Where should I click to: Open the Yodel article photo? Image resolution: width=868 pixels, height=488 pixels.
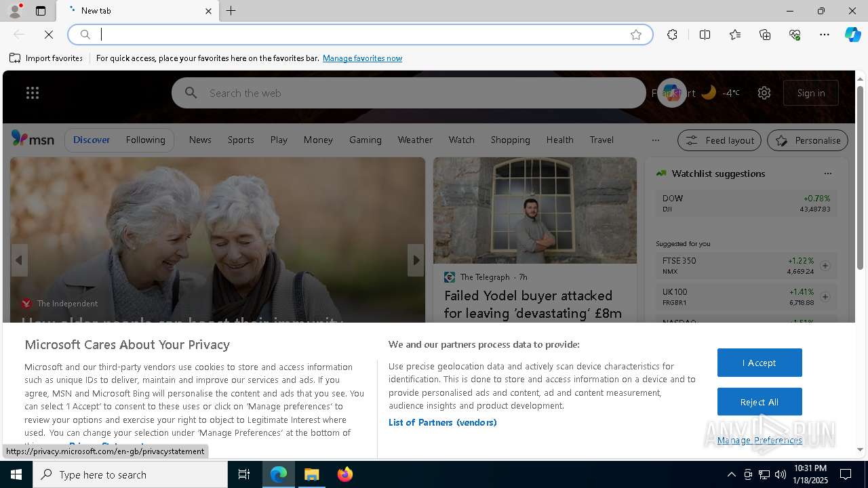click(535, 211)
